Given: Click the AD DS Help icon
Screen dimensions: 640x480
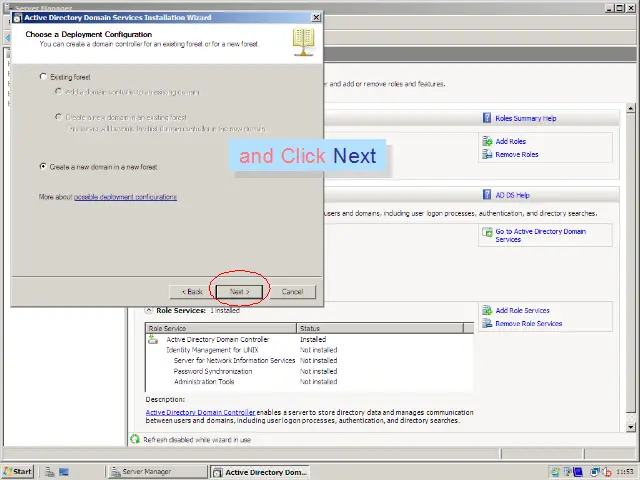Looking at the screenshot, I should point(487,194).
